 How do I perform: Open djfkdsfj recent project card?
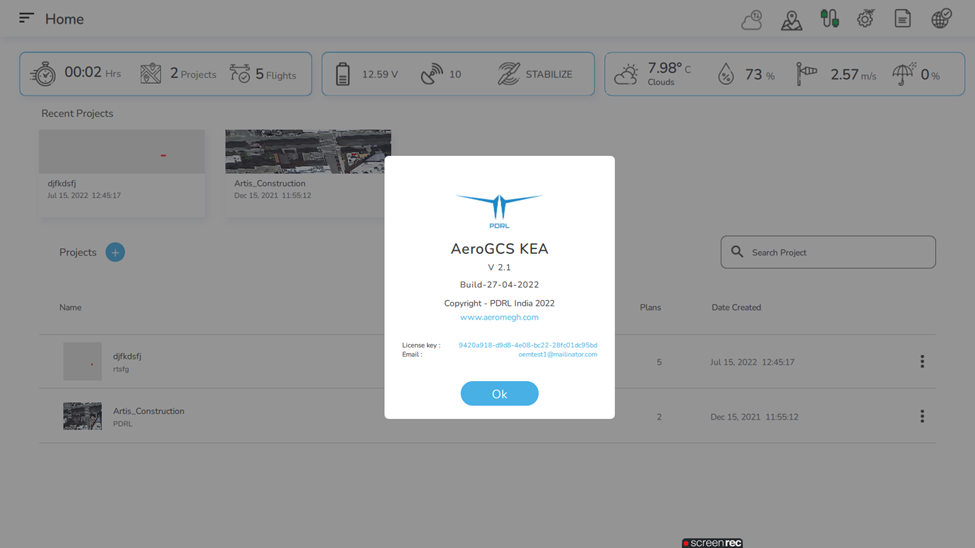pos(122,173)
